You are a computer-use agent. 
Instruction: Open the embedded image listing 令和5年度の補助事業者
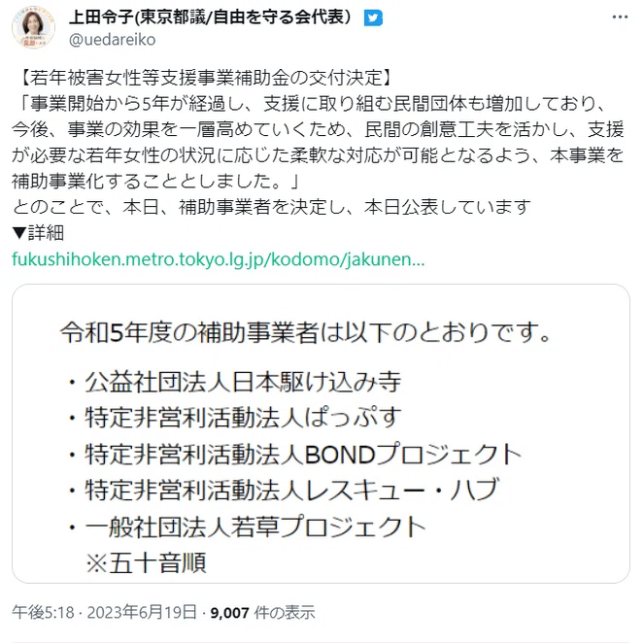click(x=321, y=433)
